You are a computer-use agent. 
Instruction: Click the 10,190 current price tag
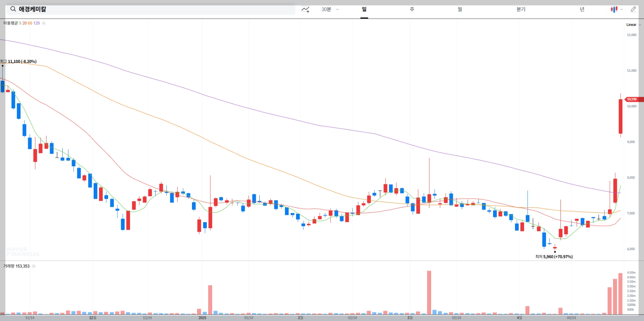(634, 99)
